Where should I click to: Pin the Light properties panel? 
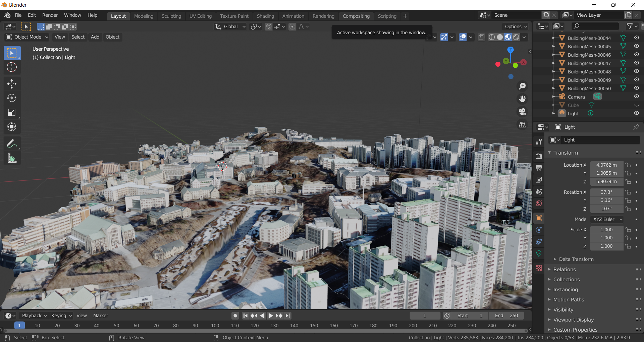(x=636, y=127)
